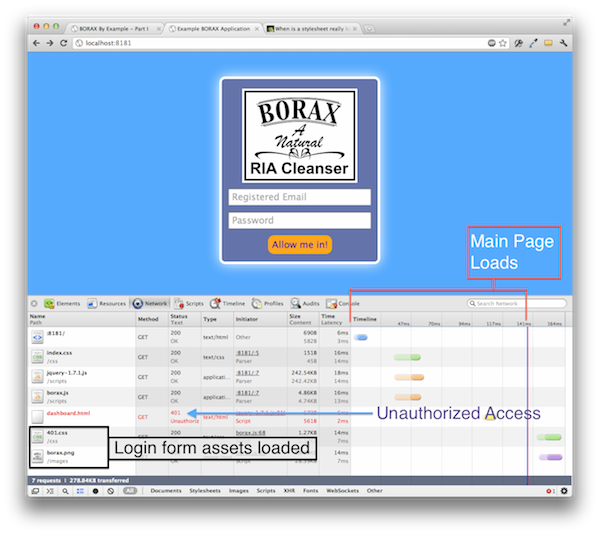Focus the Search Network field
This screenshot has width=600, height=535.
click(x=517, y=303)
